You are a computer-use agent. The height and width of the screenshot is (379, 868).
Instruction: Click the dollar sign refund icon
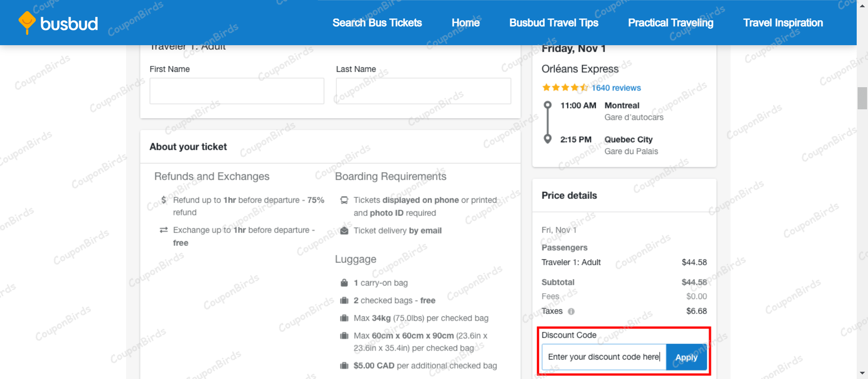click(164, 200)
